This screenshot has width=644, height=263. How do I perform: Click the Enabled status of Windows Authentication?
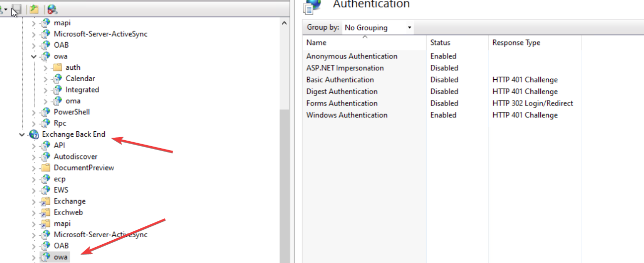[443, 115]
